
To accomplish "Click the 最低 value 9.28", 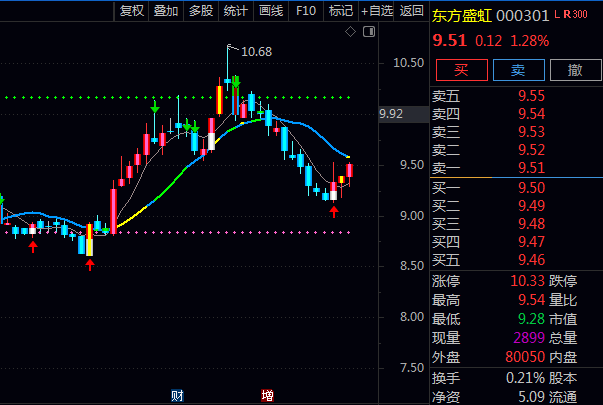I will [531, 319].
